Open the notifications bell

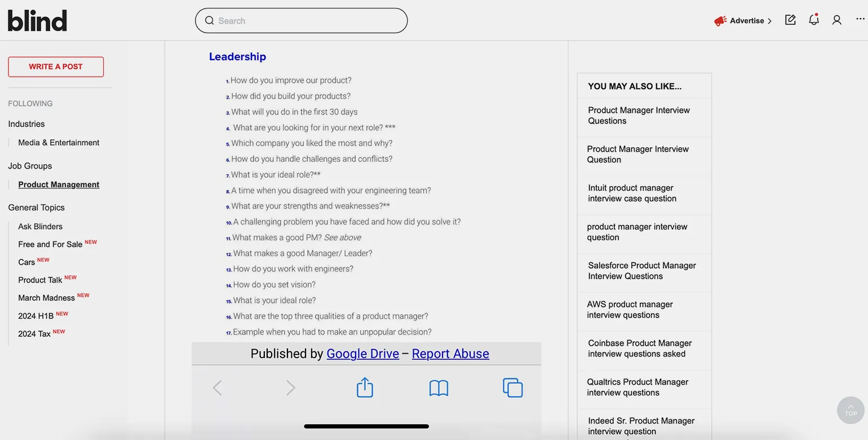(813, 20)
